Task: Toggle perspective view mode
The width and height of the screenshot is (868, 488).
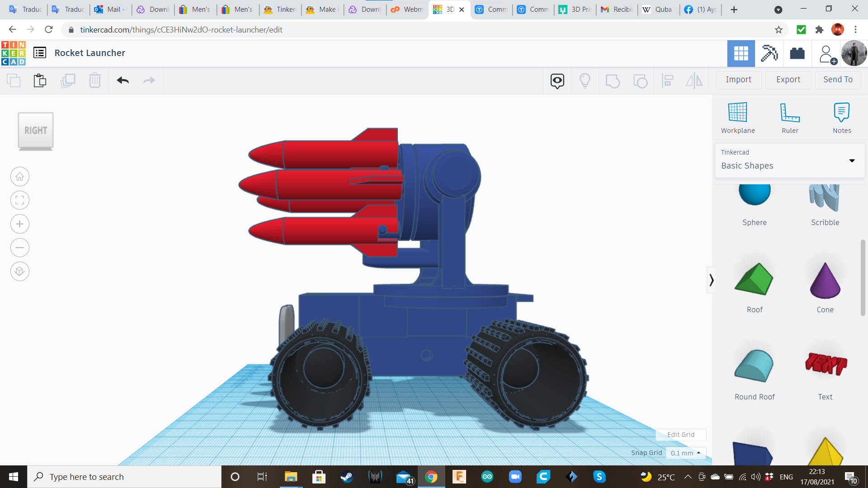Action: point(19,271)
